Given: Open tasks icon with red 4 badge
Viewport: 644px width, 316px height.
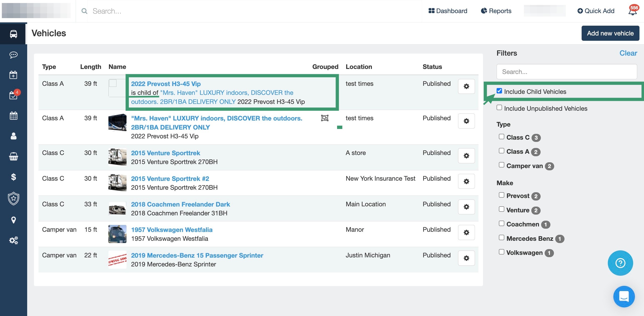Looking at the screenshot, I should click(x=13, y=95).
